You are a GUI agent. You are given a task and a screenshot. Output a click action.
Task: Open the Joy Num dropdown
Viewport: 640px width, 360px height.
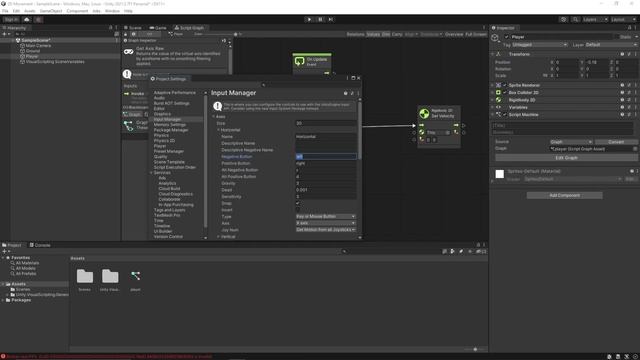click(x=326, y=230)
